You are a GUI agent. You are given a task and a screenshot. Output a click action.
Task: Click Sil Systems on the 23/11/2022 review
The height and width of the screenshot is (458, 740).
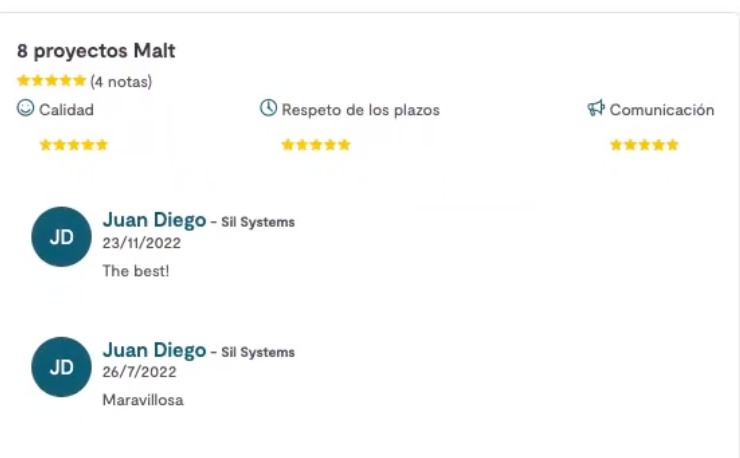pyautogui.click(x=258, y=222)
